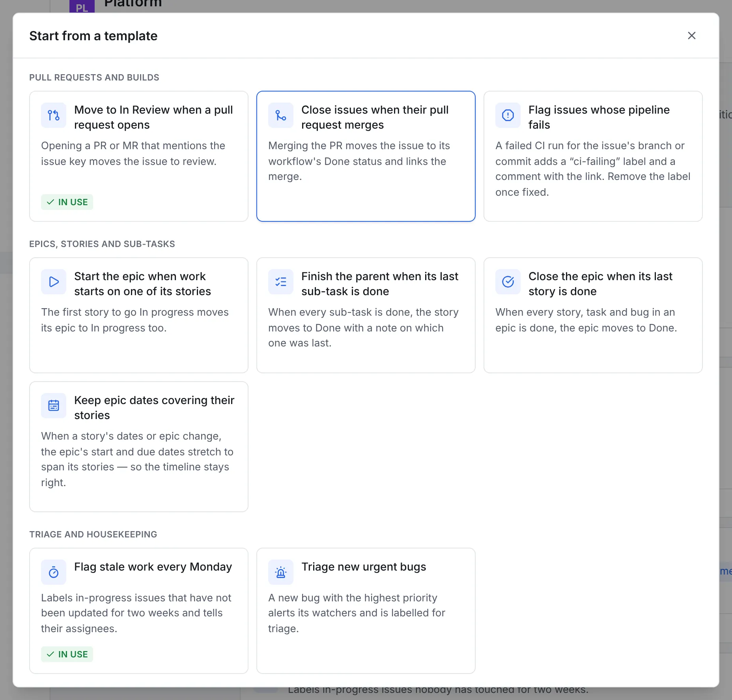
Task: Click the 'TRIAGE AND HOUSEKEEPING' section heading
Action: [x=93, y=534]
